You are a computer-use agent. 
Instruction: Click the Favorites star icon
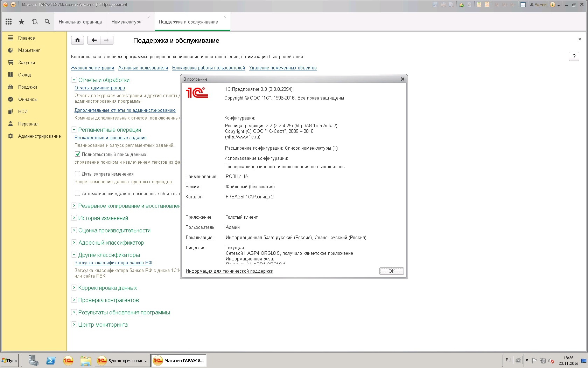tap(21, 22)
